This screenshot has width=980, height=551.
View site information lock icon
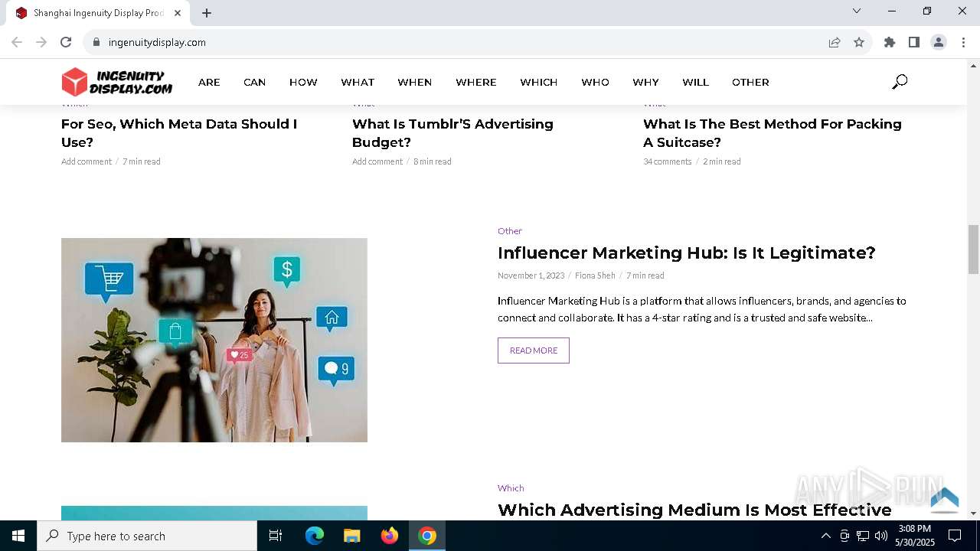(96, 42)
